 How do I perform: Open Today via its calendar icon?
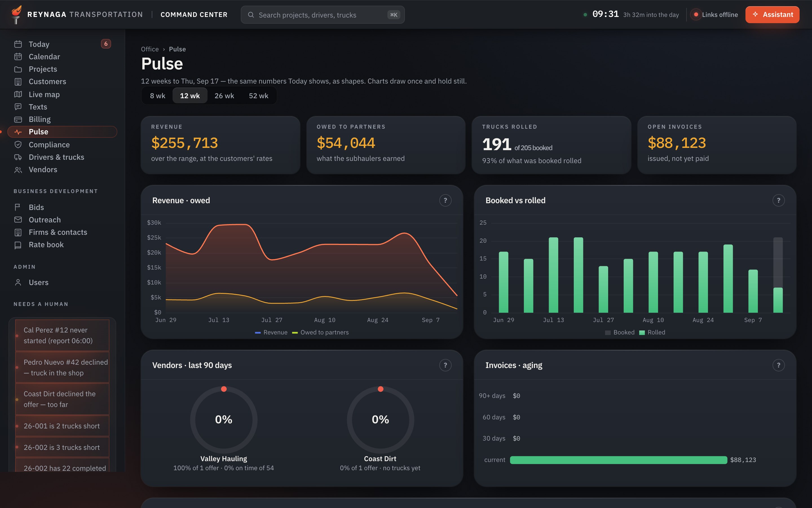[x=18, y=44]
